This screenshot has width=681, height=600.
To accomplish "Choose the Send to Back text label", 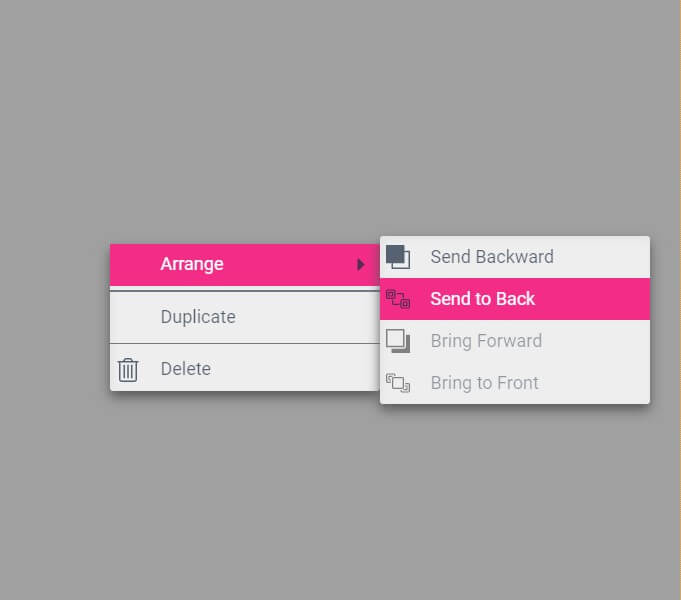I will coord(483,299).
